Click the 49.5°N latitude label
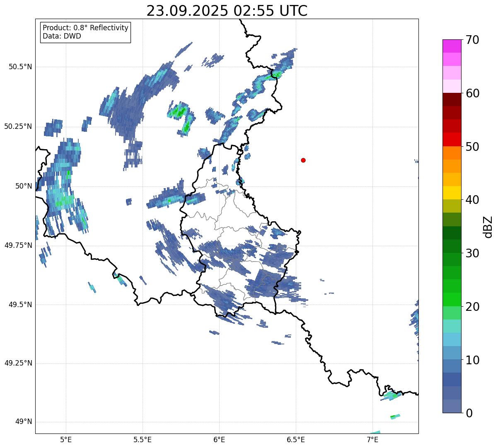This screenshot has width=498, height=448. 20,305
